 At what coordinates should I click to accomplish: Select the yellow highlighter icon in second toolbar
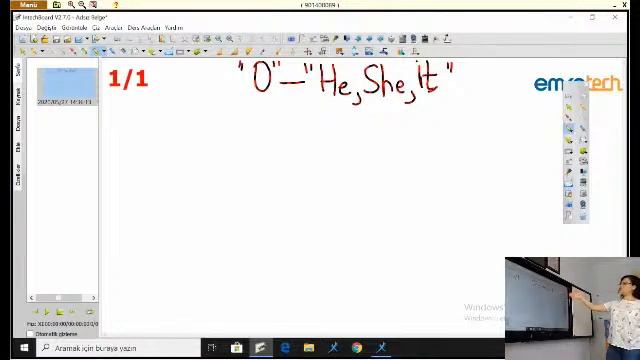point(249,51)
